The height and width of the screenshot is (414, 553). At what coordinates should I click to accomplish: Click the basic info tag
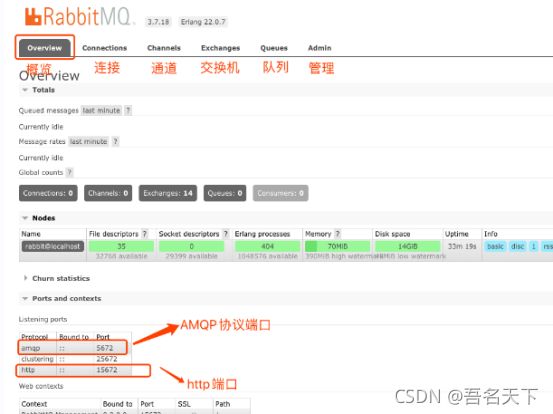tap(495, 246)
